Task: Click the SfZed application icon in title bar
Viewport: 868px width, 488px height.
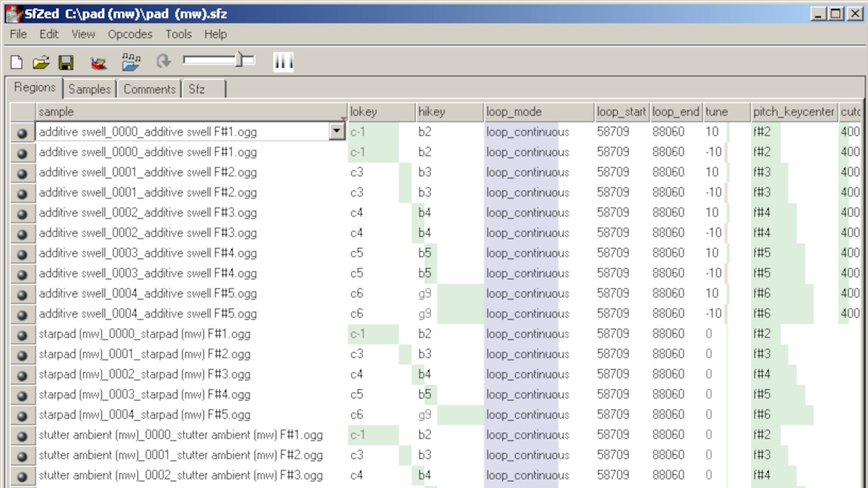Action: point(14,14)
